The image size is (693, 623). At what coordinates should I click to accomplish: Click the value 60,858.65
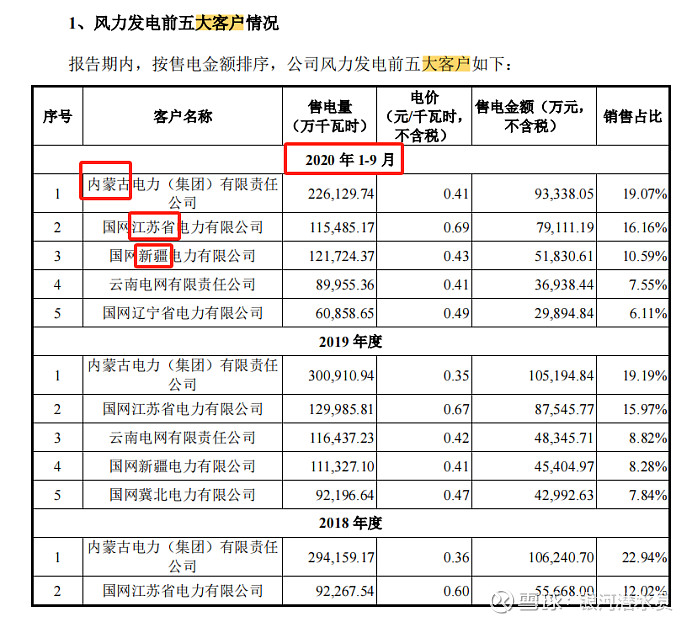click(345, 314)
